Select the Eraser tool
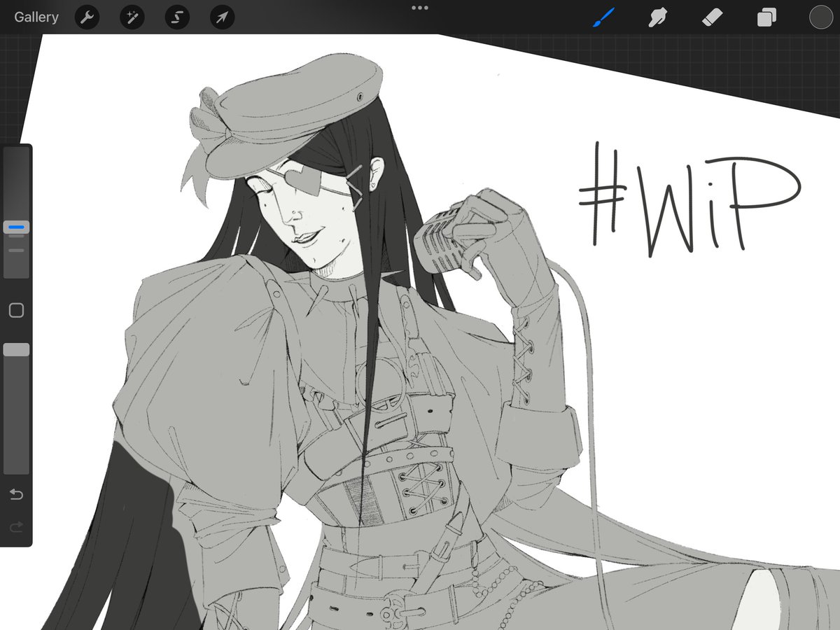Image resolution: width=840 pixels, height=630 pixels. click(713, 17)
